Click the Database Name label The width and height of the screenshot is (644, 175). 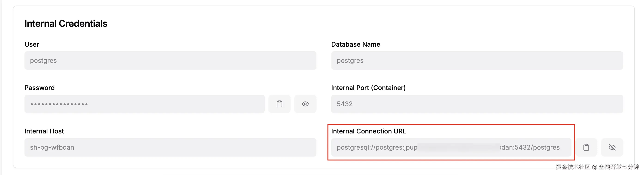355,44
